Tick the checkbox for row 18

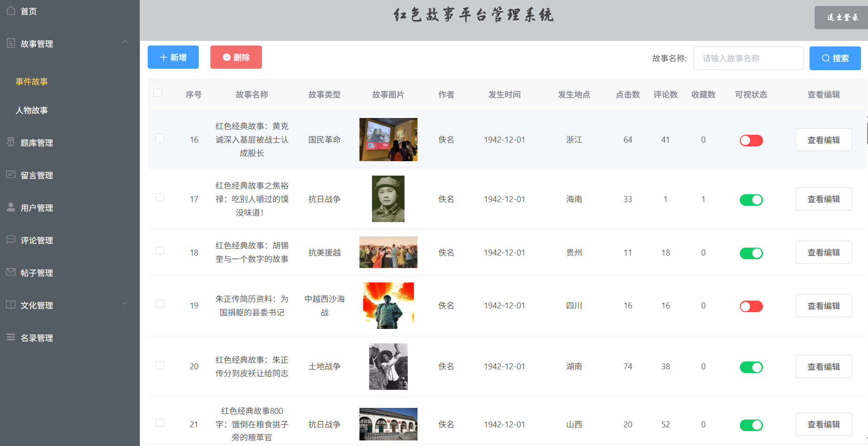click(x=160, y=251)
